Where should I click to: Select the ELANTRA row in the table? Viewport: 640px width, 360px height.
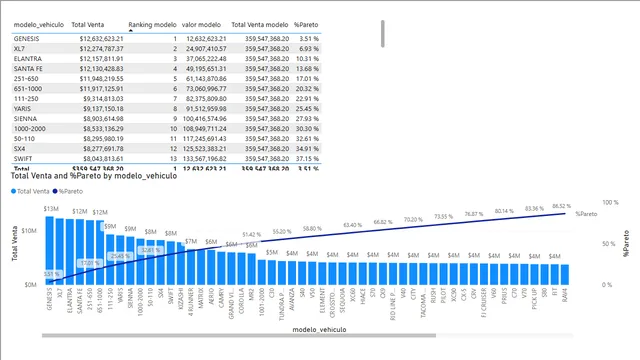click(166, 59)
